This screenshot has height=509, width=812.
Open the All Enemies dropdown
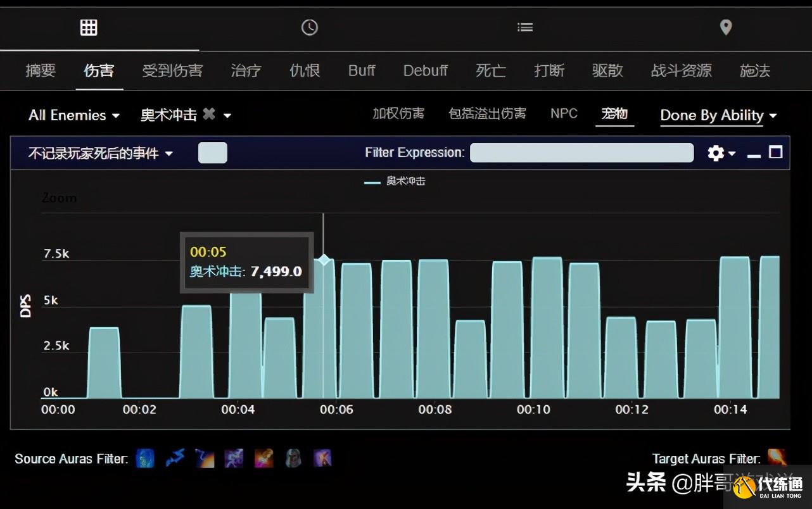[73, 115]
